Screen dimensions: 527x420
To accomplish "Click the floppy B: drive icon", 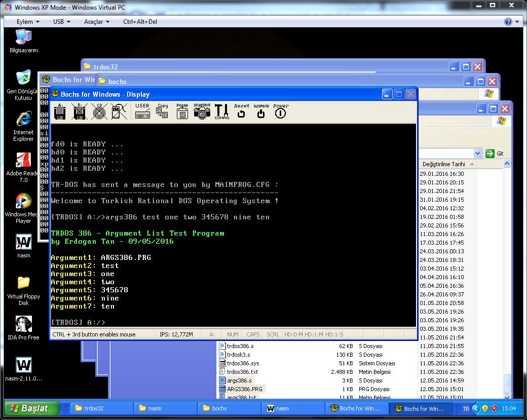I will [80, 111].
